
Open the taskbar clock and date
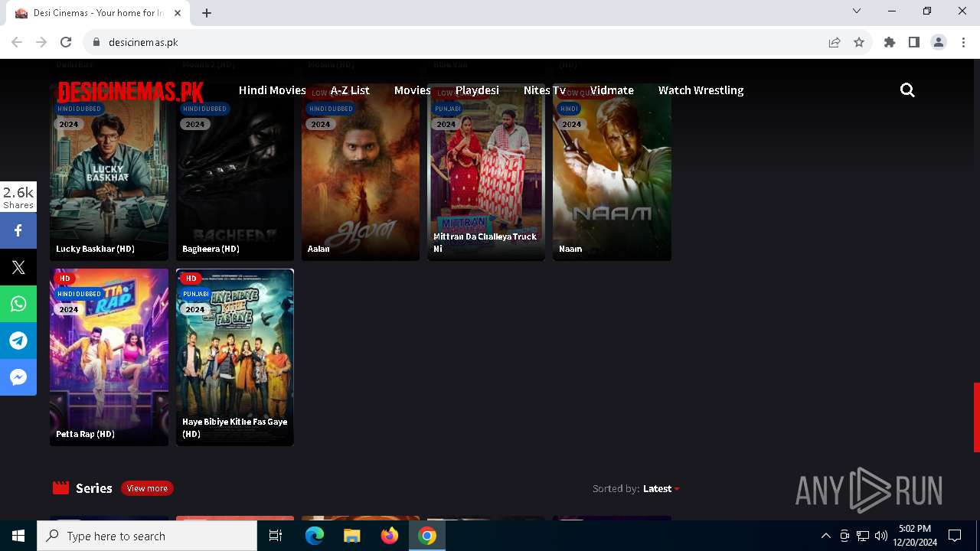(x=914, y=536)
